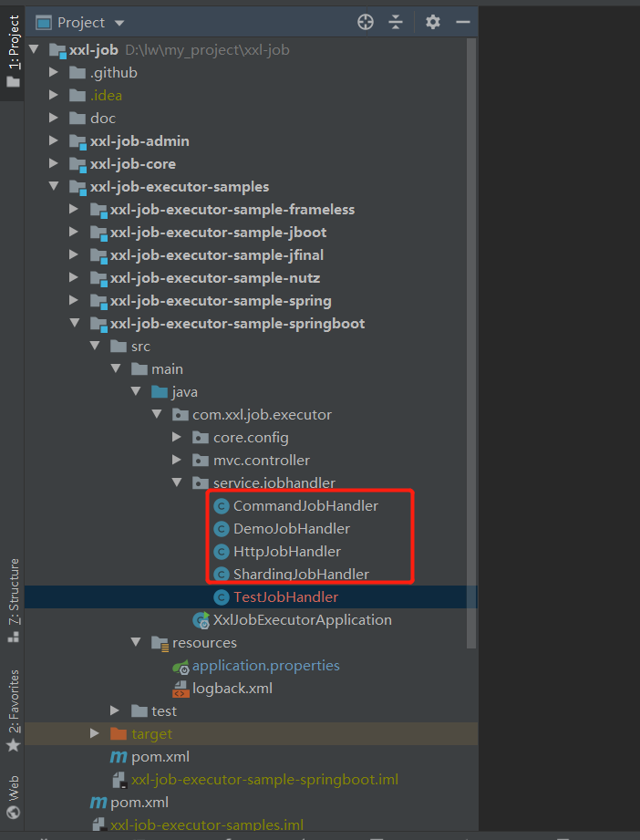Collapse the resources folder arrow
The image size is (640, 840).
pyautogui.click(x=136, y=642)
